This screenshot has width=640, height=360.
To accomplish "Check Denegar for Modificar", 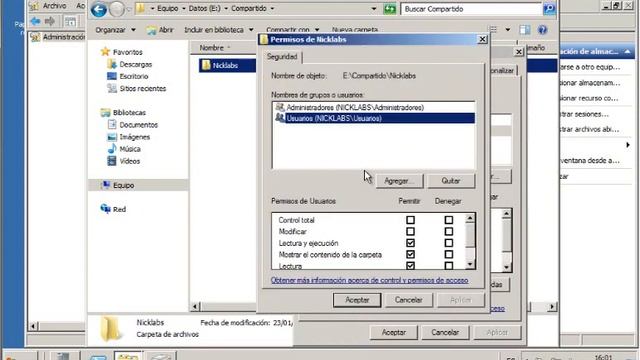I will click(449, 231).
